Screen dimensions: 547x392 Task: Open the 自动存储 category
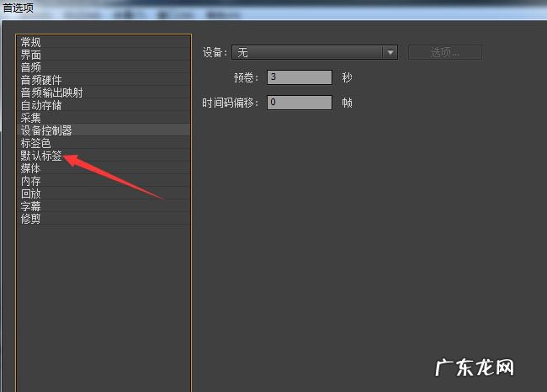pyautogui.click(x=104, y=105)
